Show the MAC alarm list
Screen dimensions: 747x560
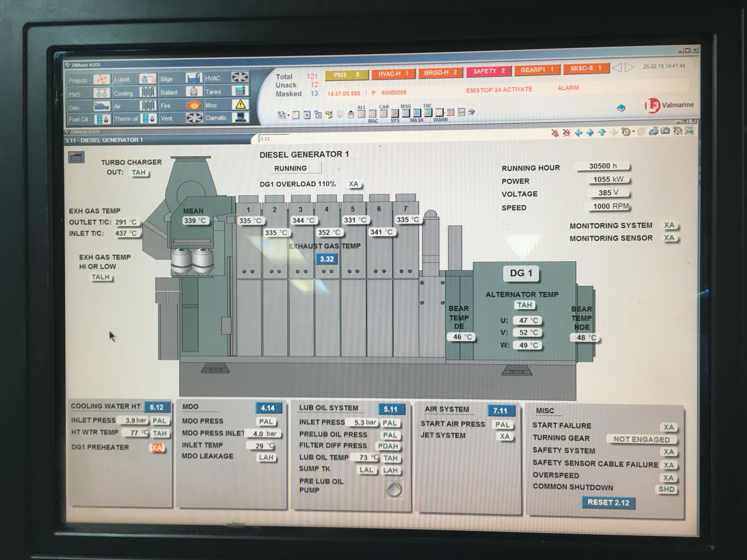point(373,114)
